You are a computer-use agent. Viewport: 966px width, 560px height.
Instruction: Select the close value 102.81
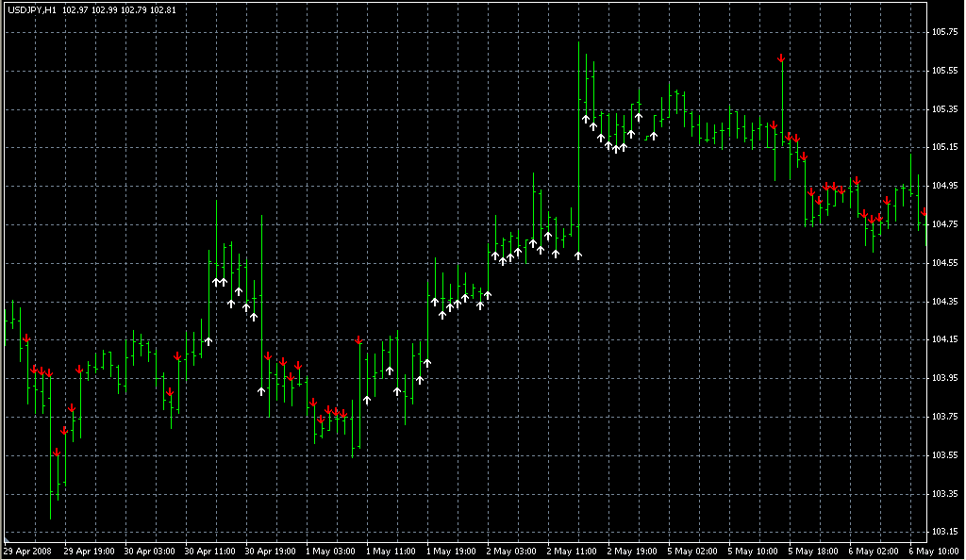[x=162, y=10]
